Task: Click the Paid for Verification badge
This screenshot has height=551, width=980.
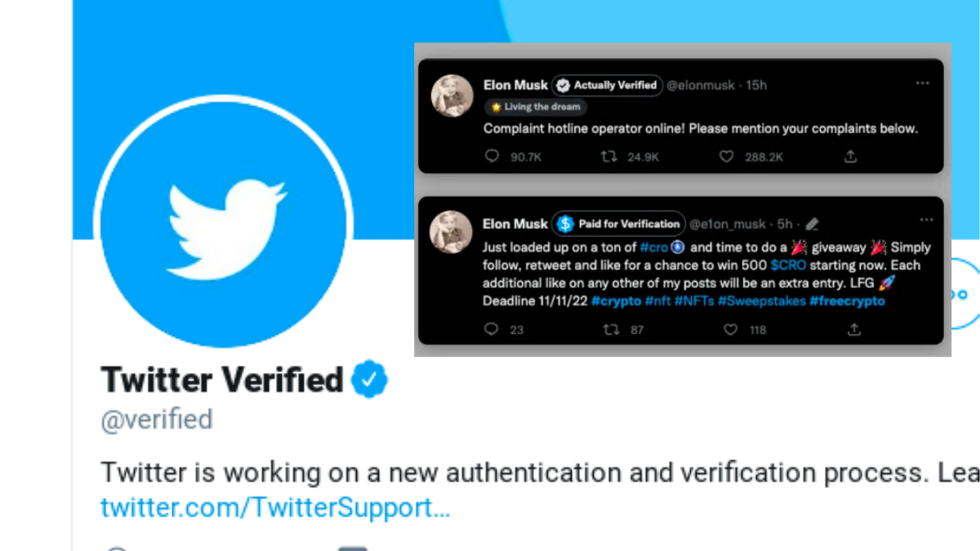Action: coord(618,224)
